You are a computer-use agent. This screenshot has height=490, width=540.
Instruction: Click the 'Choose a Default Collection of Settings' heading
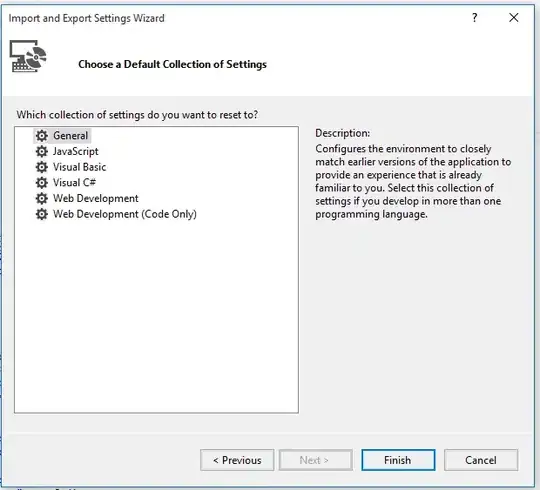pos(172,64)
